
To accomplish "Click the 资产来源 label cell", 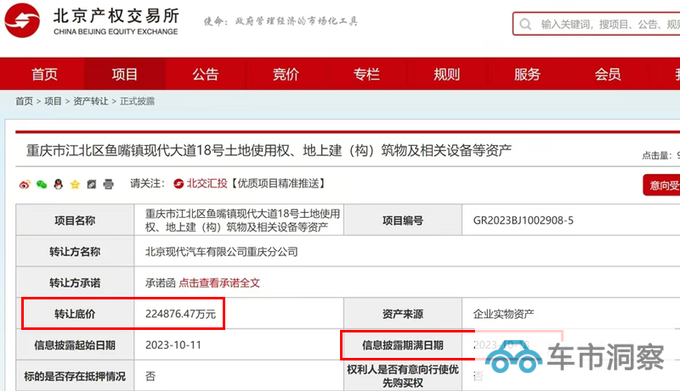I will 402,314.
